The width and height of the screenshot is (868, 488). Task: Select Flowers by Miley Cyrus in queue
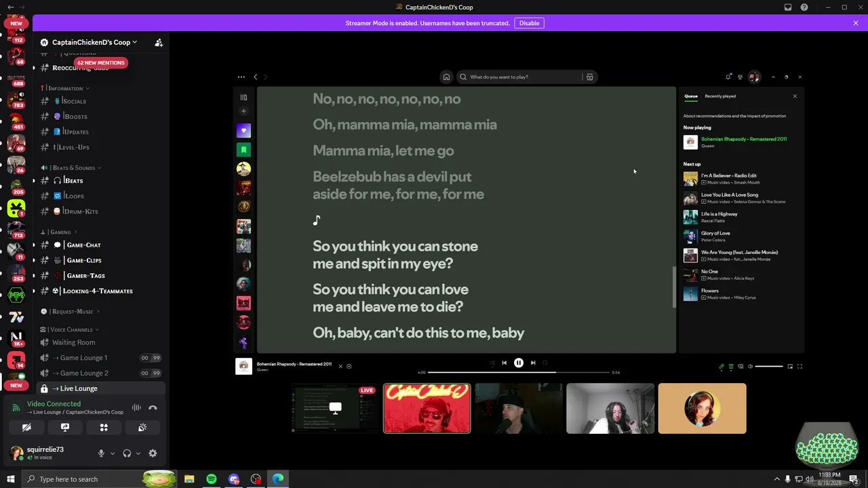tap(742, 293)
